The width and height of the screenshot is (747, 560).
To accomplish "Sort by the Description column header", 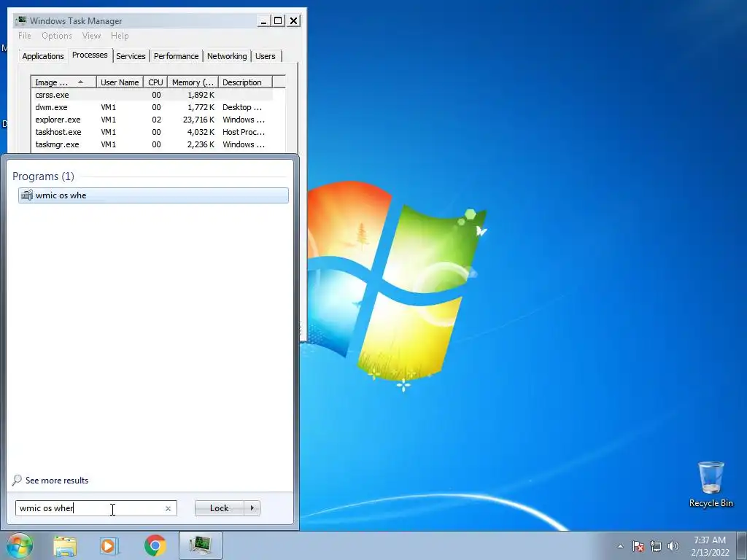I will pyautogui.click(x=245, y=82).
